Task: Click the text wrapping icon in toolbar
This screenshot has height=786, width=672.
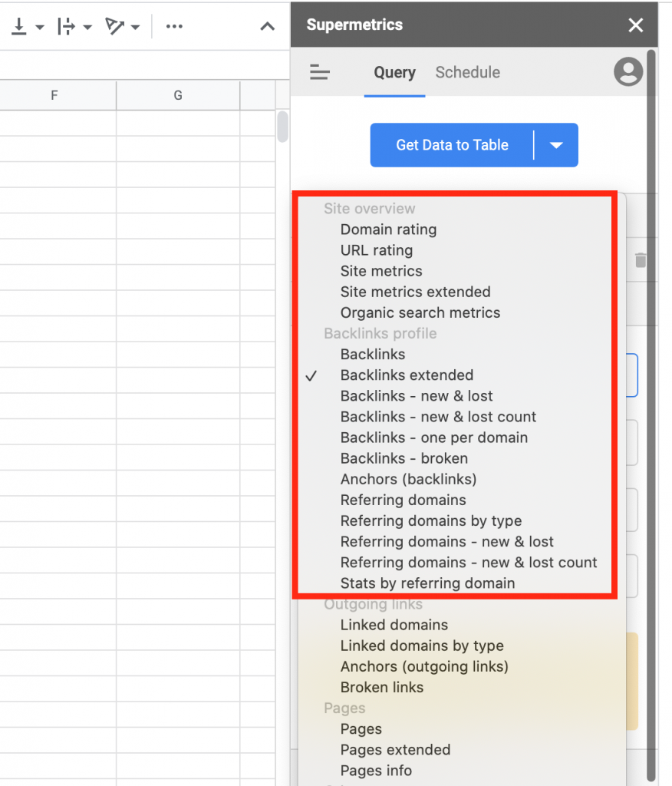Action: pyautogui.click(x=67, y=27)
